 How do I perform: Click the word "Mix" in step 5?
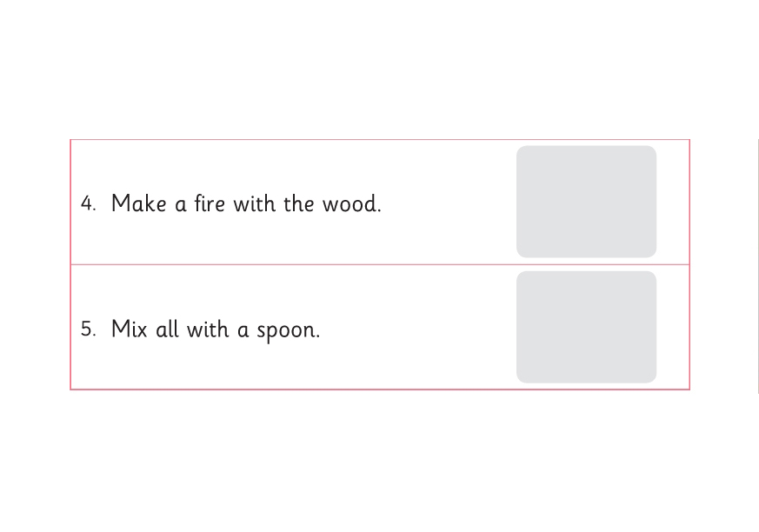(x=130, y=329)
